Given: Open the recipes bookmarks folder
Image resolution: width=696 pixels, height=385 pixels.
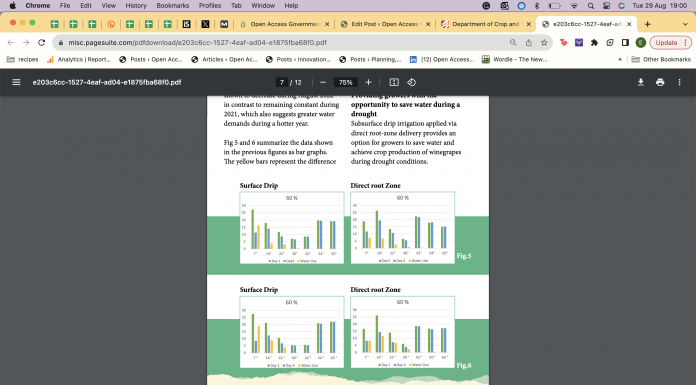Looking at the screenshot, I should [x=23, y=60].
